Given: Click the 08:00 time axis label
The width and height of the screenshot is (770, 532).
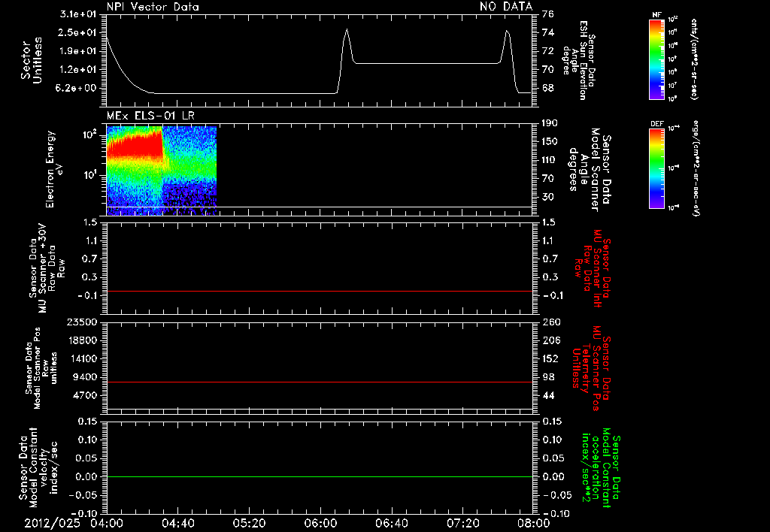Looking at the screenshot, I should [534, 523].
